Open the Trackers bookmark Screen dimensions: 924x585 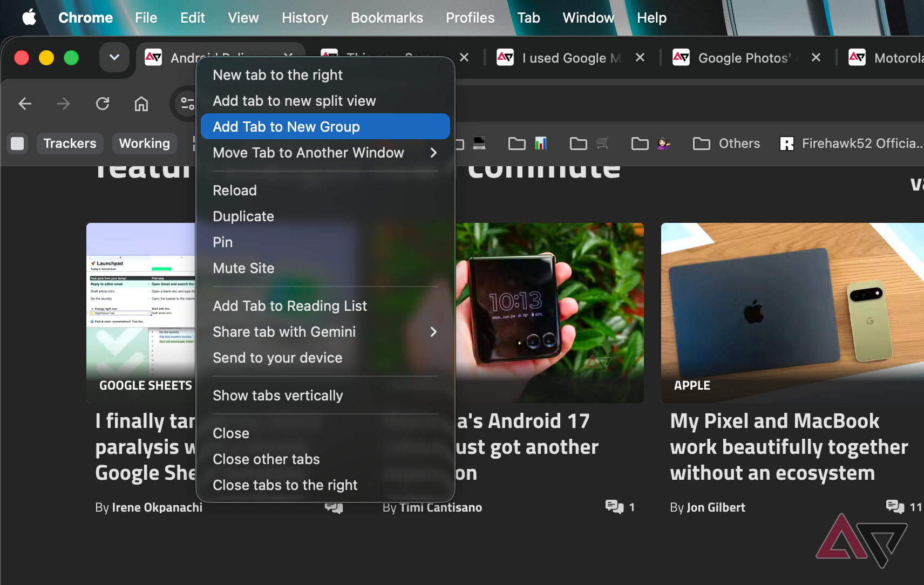click(x=70, y=143)
